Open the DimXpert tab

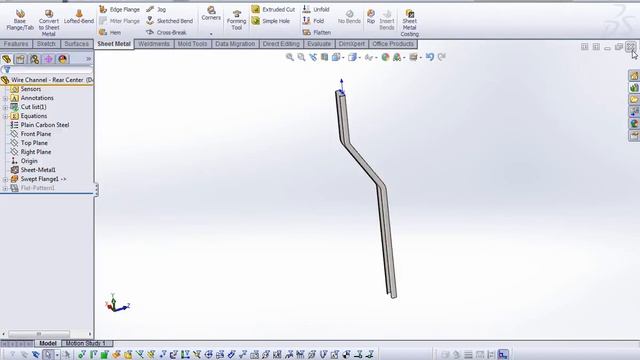pos(352,44)
